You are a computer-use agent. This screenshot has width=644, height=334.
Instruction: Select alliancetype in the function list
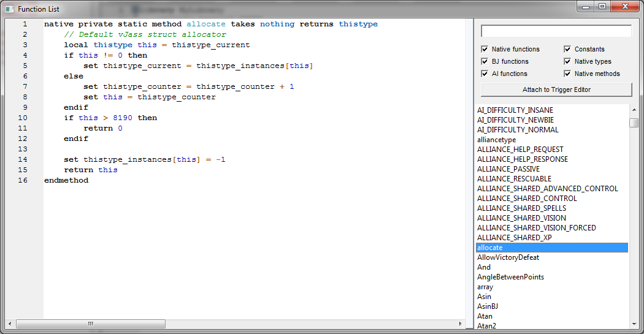pos(551,140)
